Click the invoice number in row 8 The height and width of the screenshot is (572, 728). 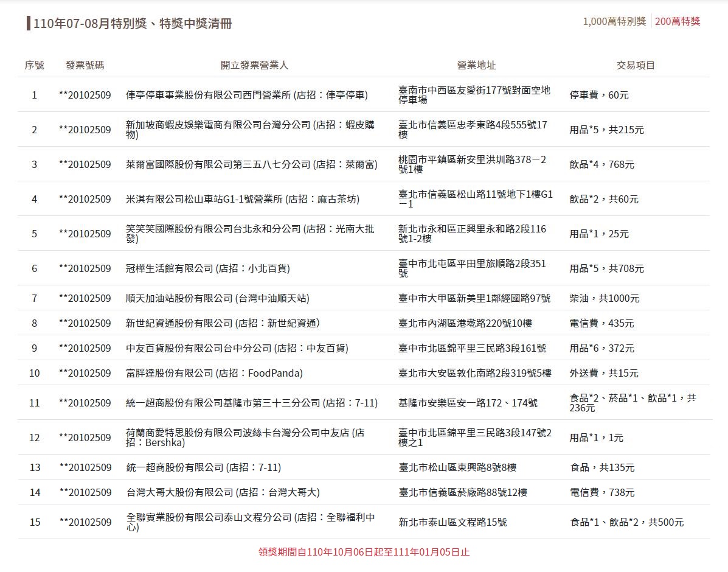coord(85,323)
